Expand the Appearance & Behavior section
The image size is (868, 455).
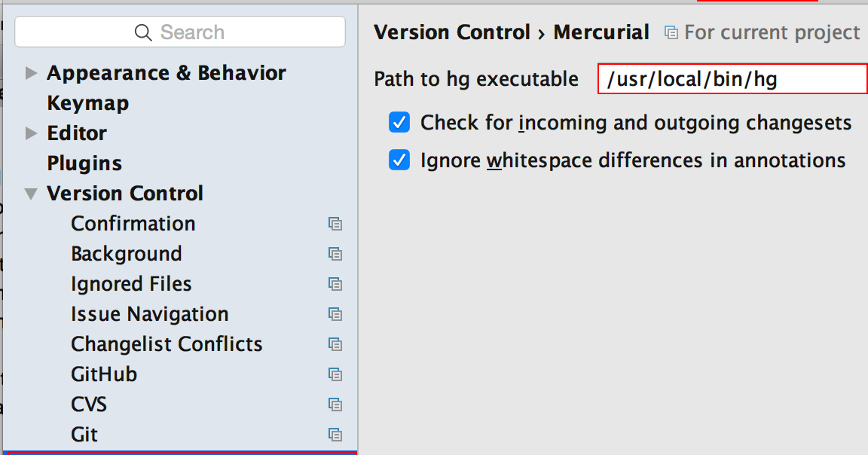tap(31, 72)
